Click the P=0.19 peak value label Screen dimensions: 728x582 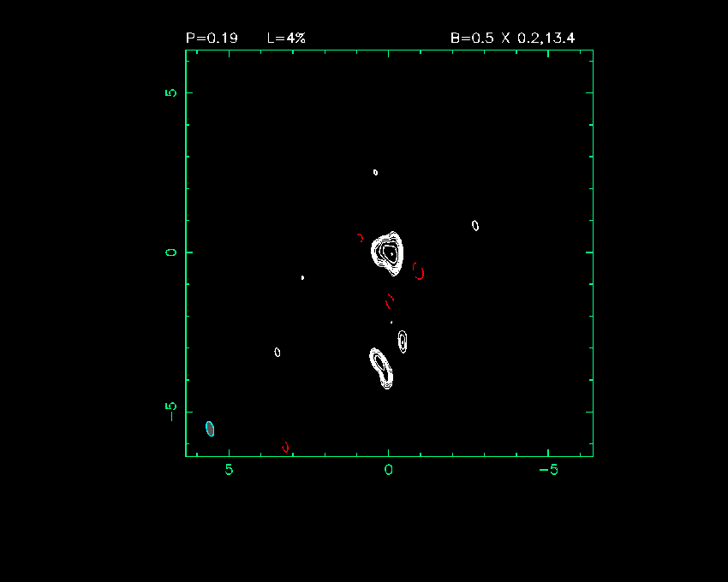click(212, 38)
